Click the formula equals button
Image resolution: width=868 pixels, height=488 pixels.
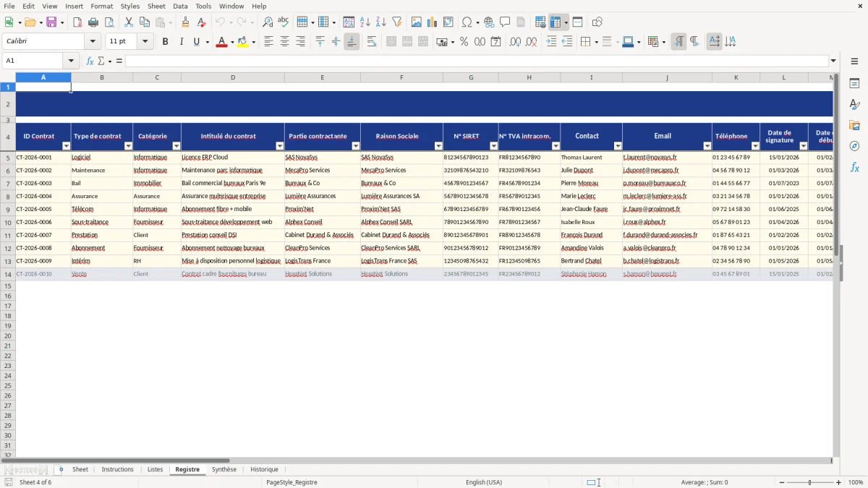click(119, 61)
